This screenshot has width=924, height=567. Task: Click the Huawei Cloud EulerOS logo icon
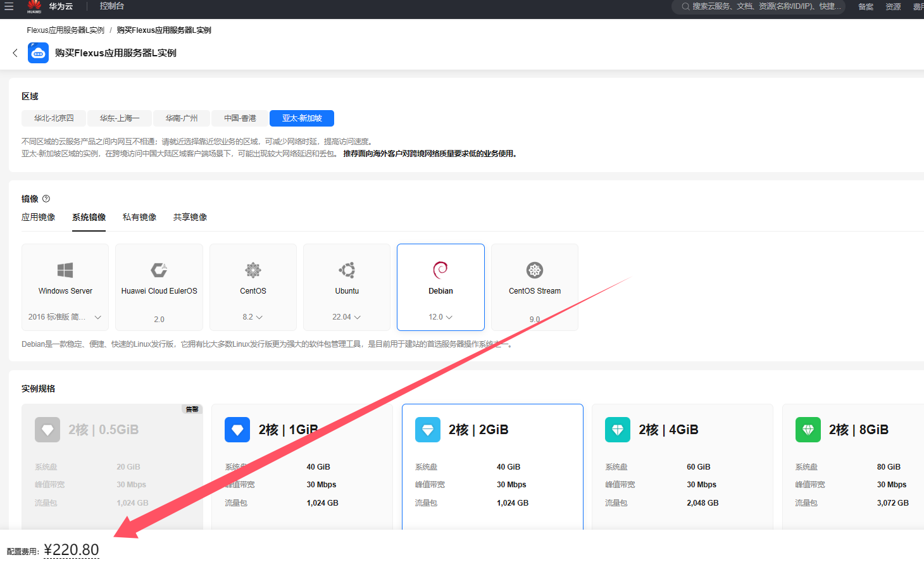(159, 270)
